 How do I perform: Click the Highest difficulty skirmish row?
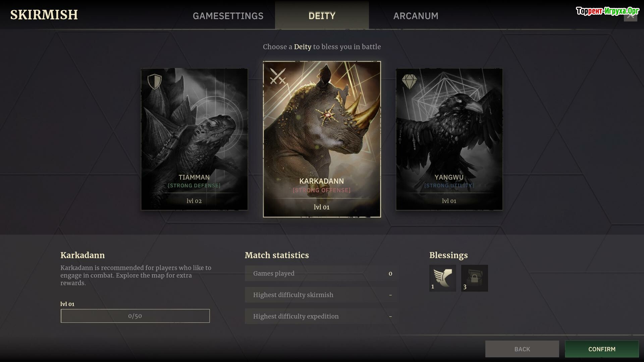coord(321,295)
